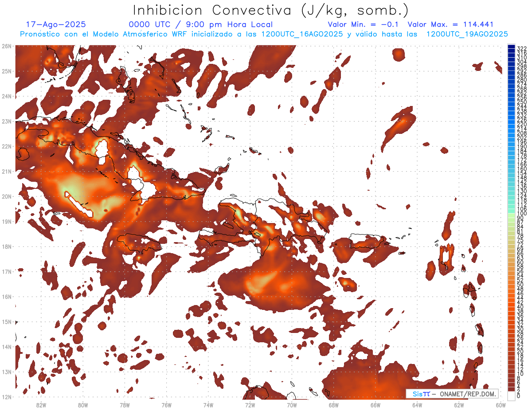Screen dimensions: 532x411
Task: Click the 22N latitude axis label
Action: (x=6, y=146)
